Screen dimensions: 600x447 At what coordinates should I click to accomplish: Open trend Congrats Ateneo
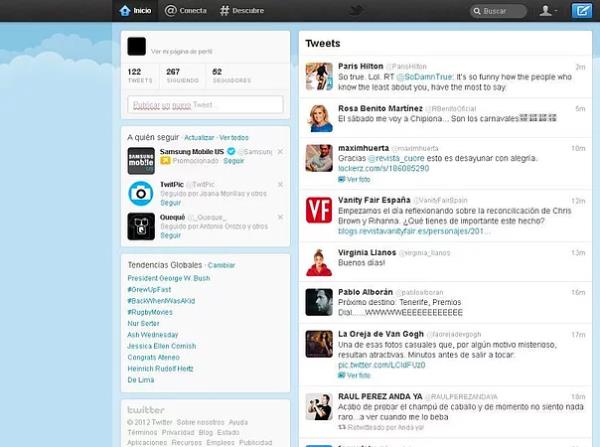click(x=153, y=357)
